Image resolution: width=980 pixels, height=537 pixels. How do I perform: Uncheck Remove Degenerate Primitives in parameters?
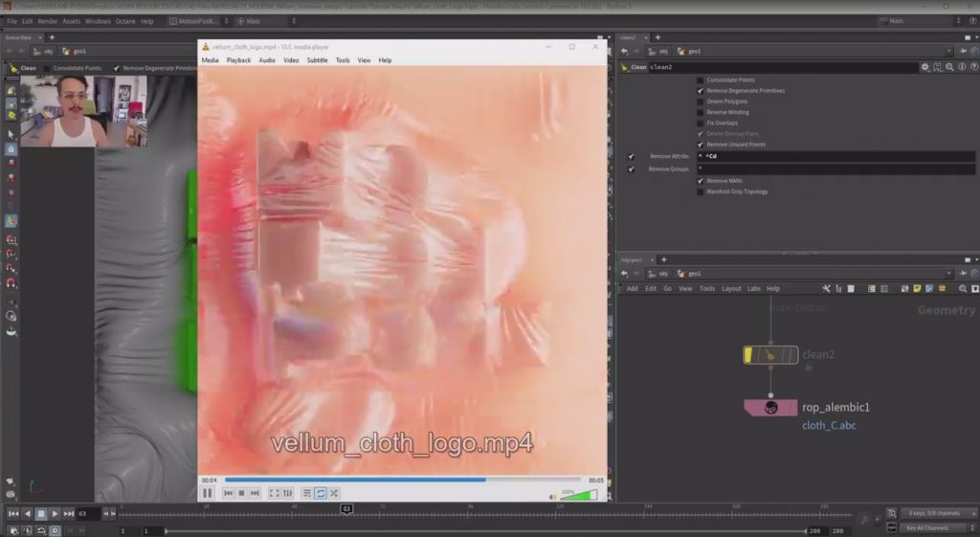pyautogui.click(x=700, y=91)
